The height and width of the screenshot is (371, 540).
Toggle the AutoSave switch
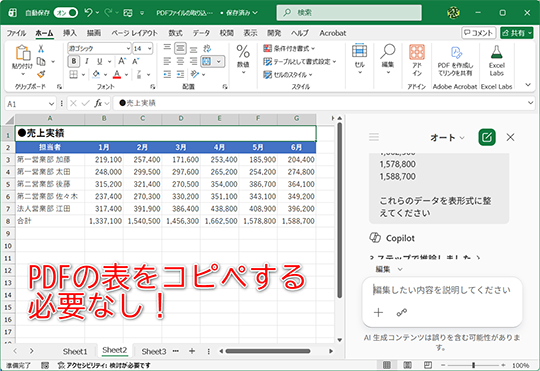click(x=66, y=13)
